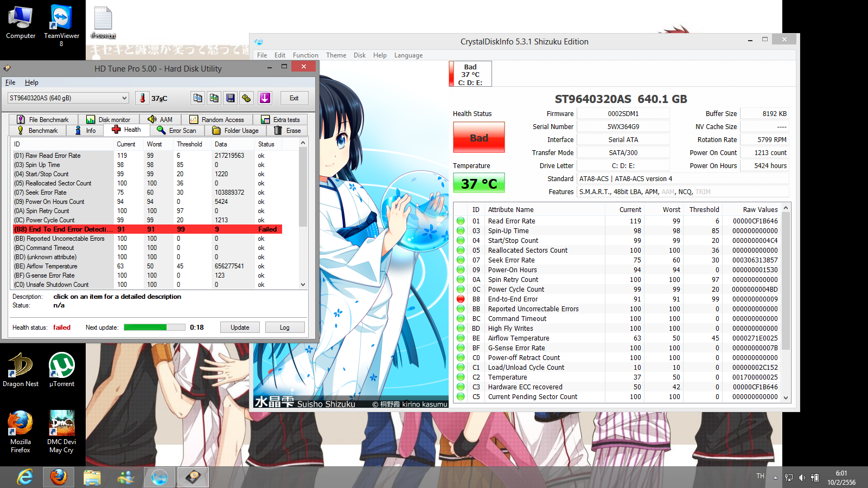Screen dimensions: 868x488
Task: Switch to Disk monitor tab
Action: click(x=109, y=120)
